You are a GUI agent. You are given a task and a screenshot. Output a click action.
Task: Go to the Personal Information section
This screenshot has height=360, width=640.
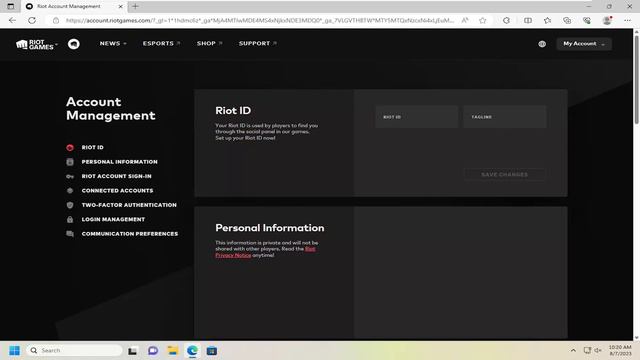pos(120,162)
